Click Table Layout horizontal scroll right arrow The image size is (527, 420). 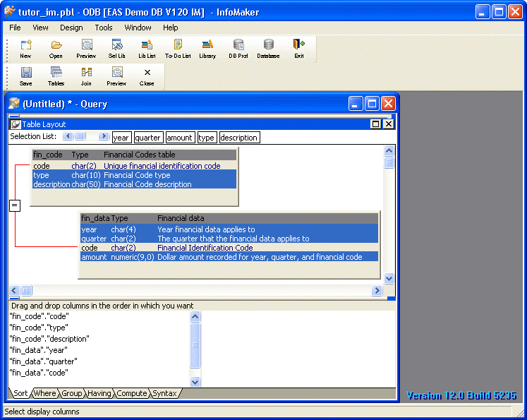click(x=377, y=290)
